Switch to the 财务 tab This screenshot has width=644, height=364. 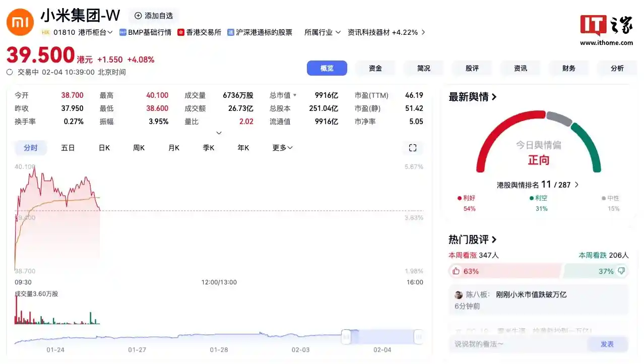click(x=569, y=68)
